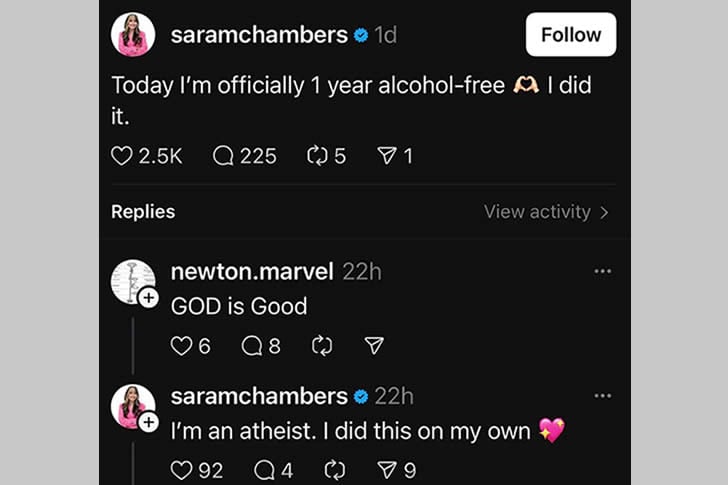Repost newton.marvel's reply
The image size is (728, 485).
pyautogui.click(x=322, y=346)
